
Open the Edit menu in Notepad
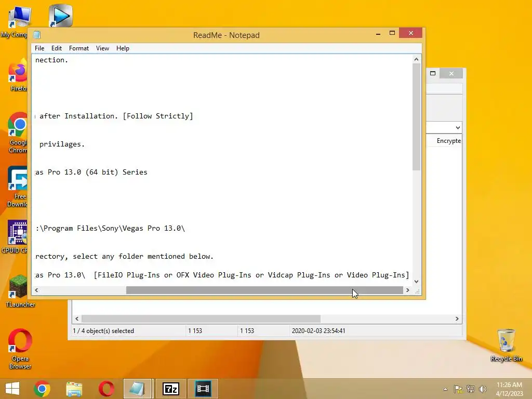tap(56, 48)
